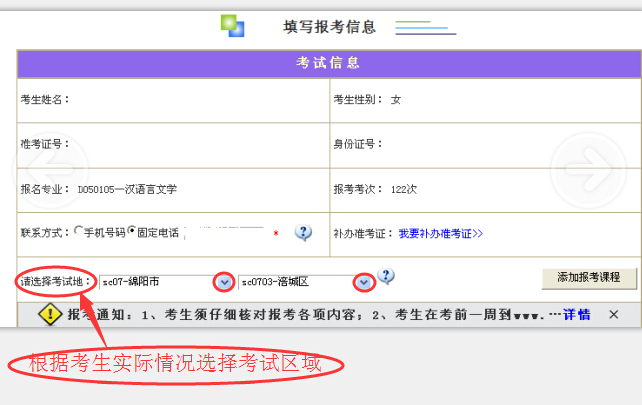
Task: Close the 报考通知 notice bar
Action: tap(613, 314)
